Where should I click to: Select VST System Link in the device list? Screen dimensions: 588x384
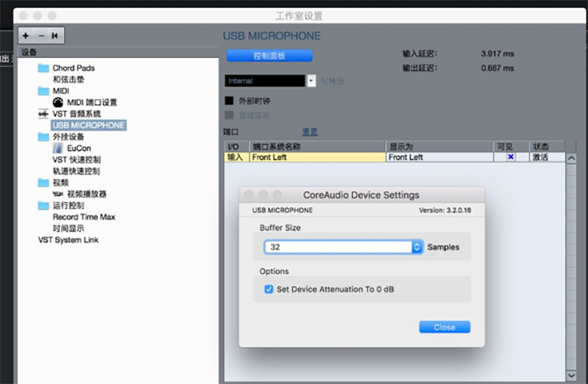68,240
